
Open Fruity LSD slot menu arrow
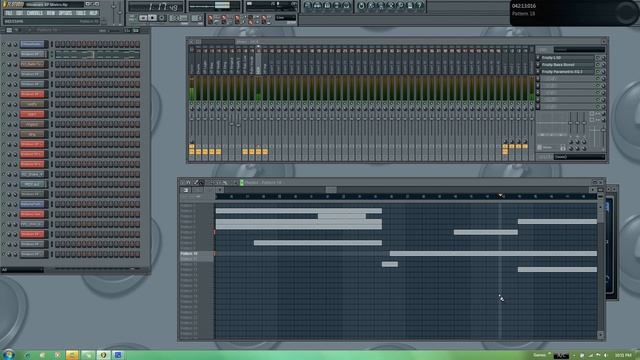click(538, 58)
